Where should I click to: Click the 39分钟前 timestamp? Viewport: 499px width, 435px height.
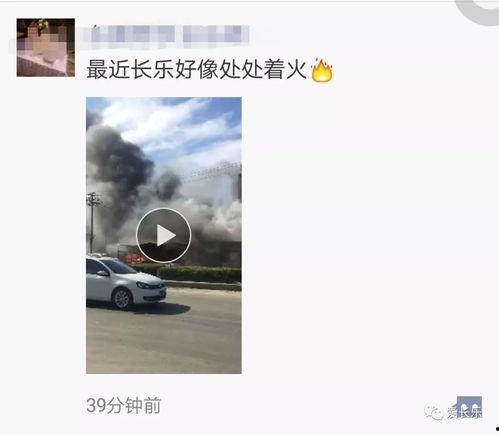pyautogui.click(x=124, y=405)
